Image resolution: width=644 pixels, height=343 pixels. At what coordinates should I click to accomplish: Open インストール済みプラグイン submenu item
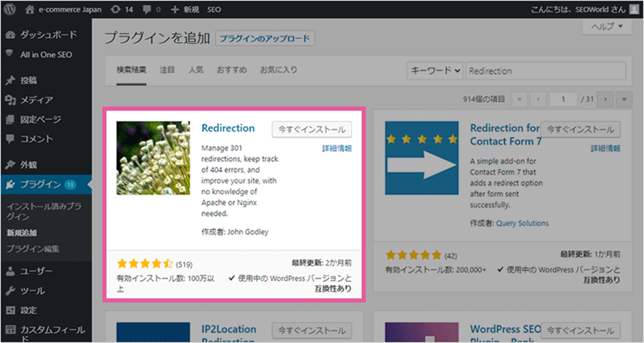(x=44, y=211)
